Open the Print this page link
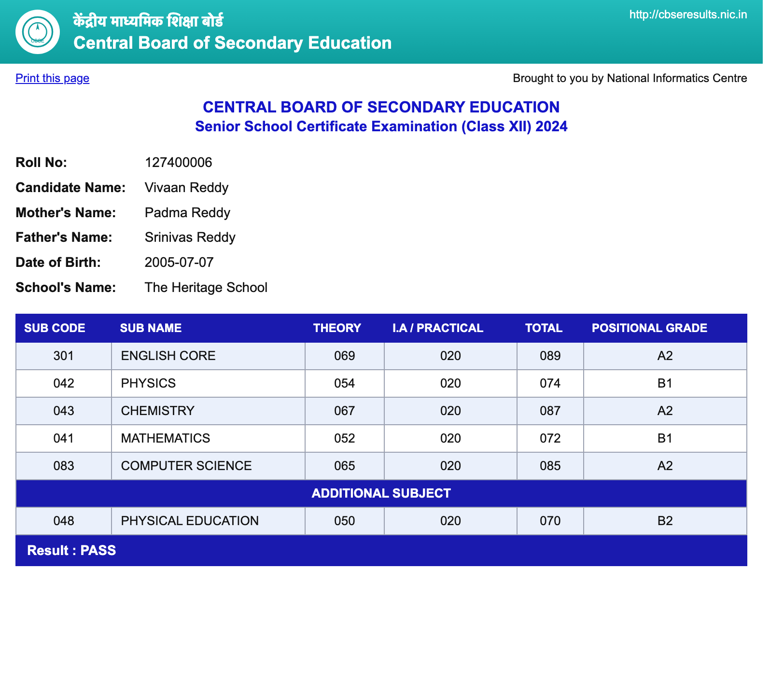This screenshot has height=695, width=784. point(52,78)
